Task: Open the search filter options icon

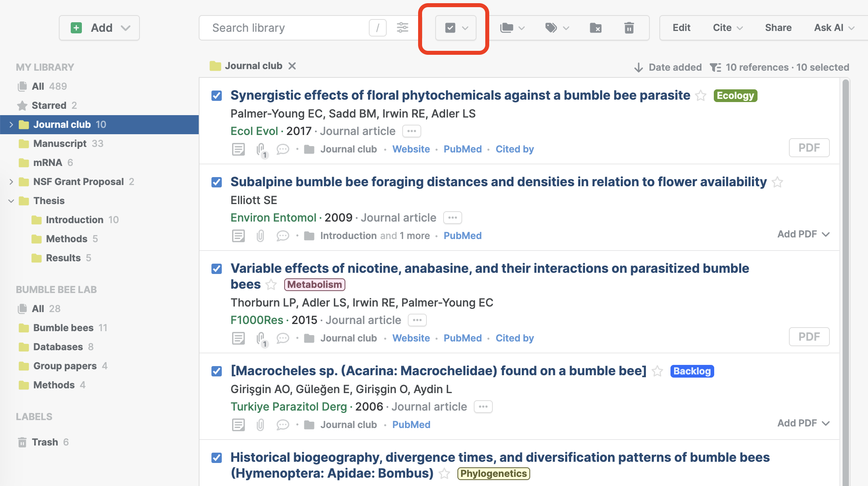Action: coord(402,28)
